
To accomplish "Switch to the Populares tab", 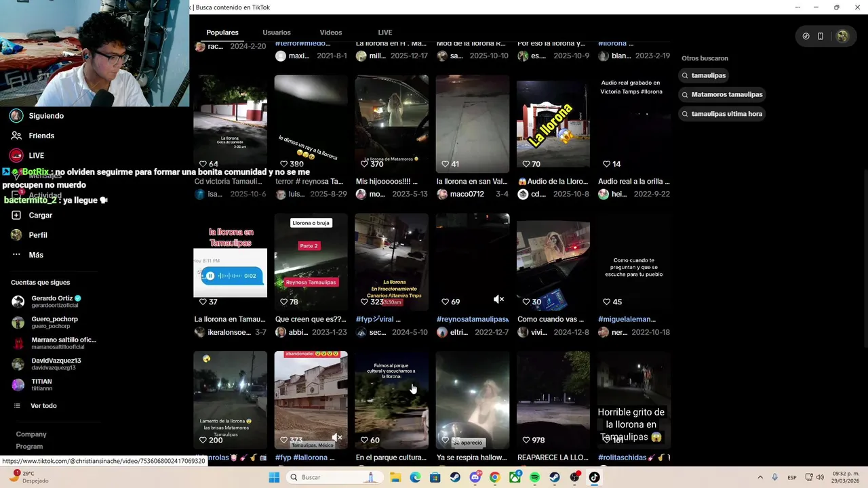I will coord(222,33).
